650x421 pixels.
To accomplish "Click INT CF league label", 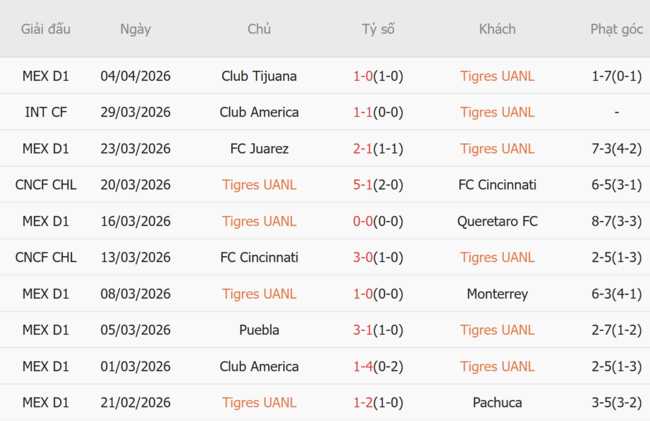I will 46,112.
